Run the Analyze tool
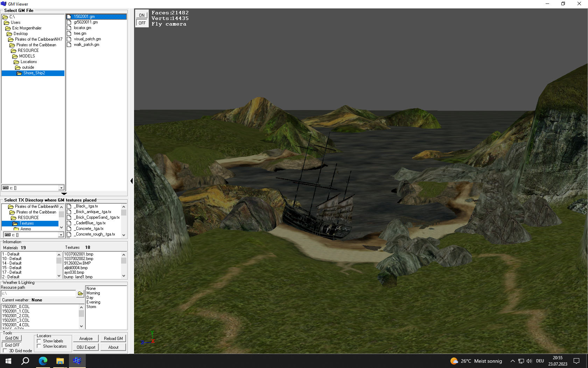This screenshot has width=588, height=368. (x=86, y=339)
